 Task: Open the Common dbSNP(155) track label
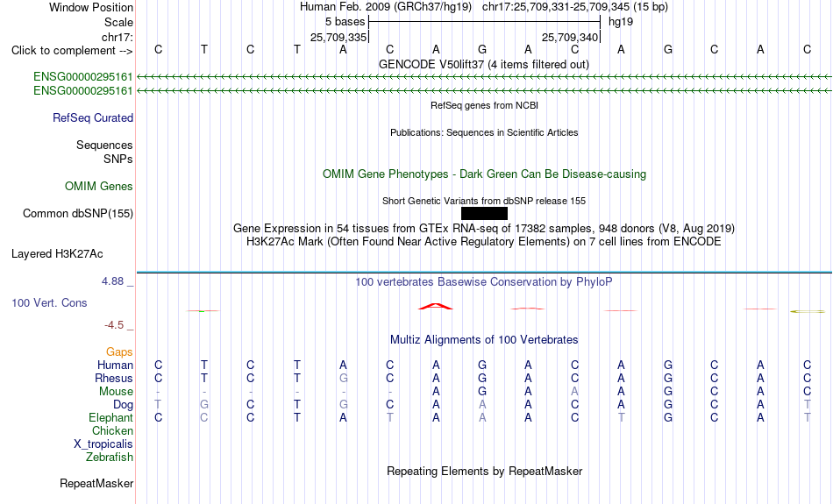click(x=78, y=214)
